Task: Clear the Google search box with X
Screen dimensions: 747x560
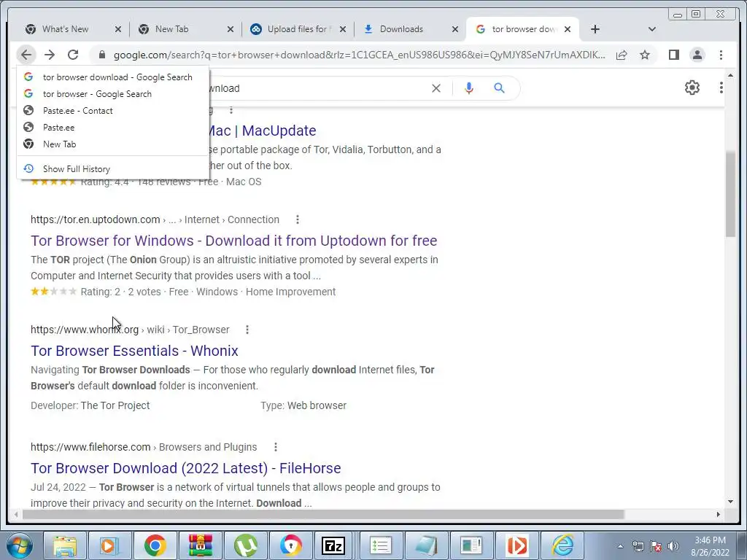Action: click(436, 88)
